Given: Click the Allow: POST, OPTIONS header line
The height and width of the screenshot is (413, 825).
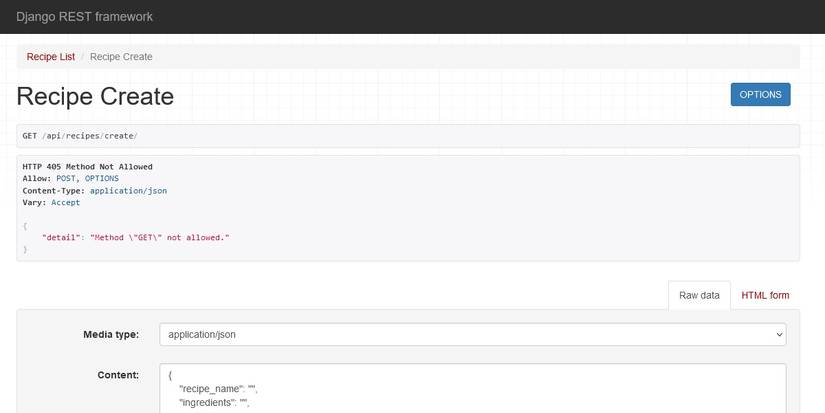Looking at the screenshot, I should pyautogui.click(x=70, y=178).
